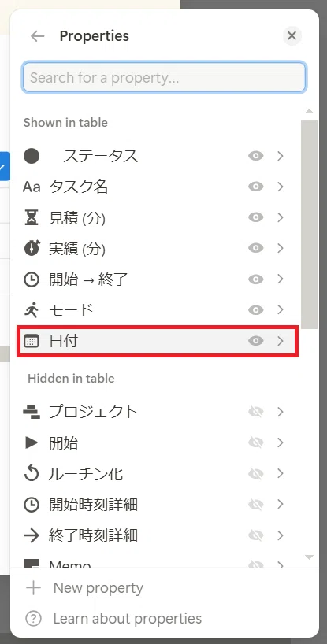Screen dimensions: 327x644
Task: Click the back arrow beside Properties
Action: 37,36
